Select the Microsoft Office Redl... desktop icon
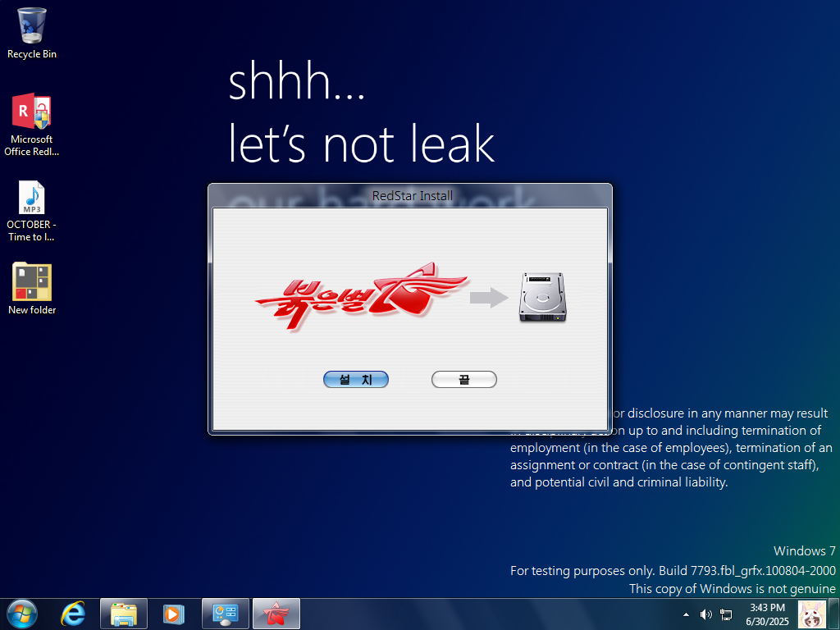 pos(32,125)
